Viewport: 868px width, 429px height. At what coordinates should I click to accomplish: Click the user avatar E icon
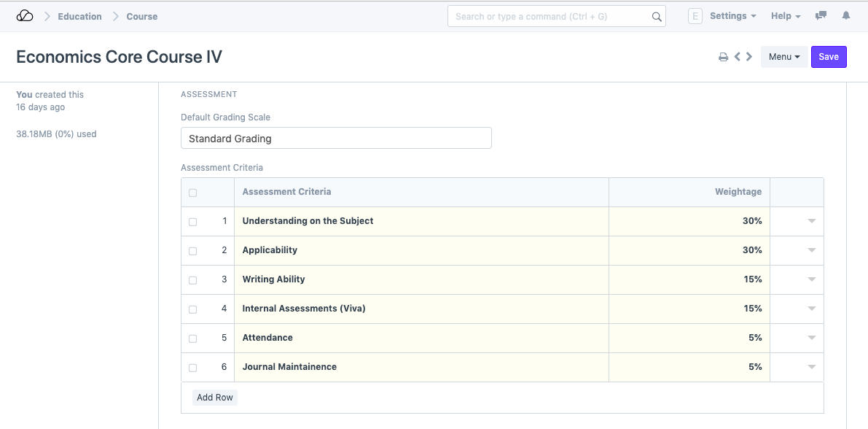pos(695,16)
